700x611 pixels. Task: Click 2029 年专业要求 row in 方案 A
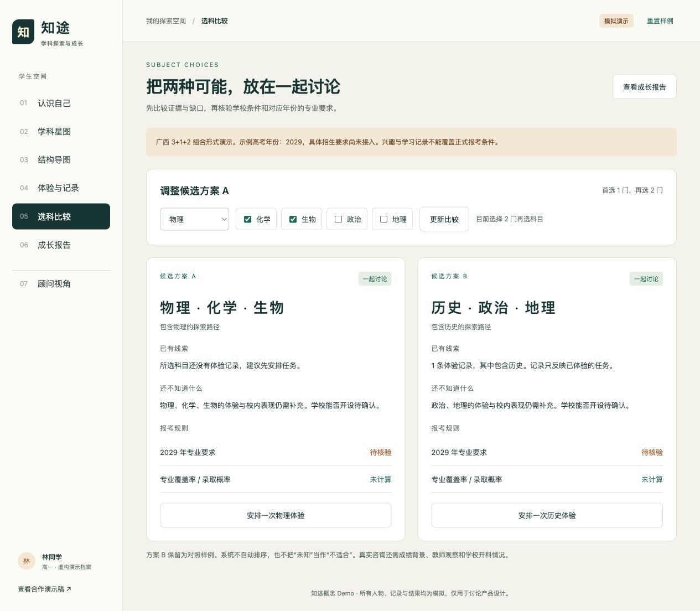pyautogui.click(x=276, y=453)
